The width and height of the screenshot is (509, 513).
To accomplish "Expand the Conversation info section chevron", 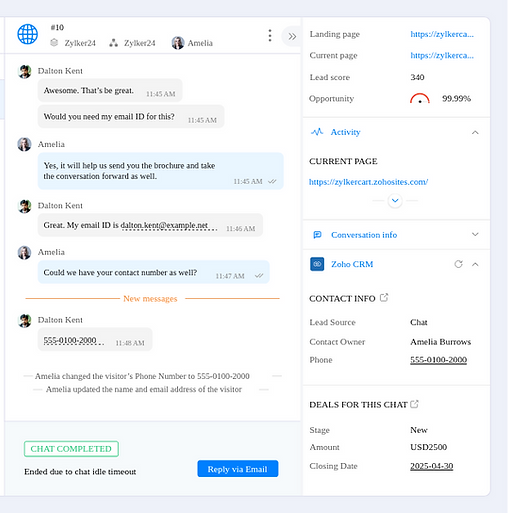I will click(x=475, y=234).
